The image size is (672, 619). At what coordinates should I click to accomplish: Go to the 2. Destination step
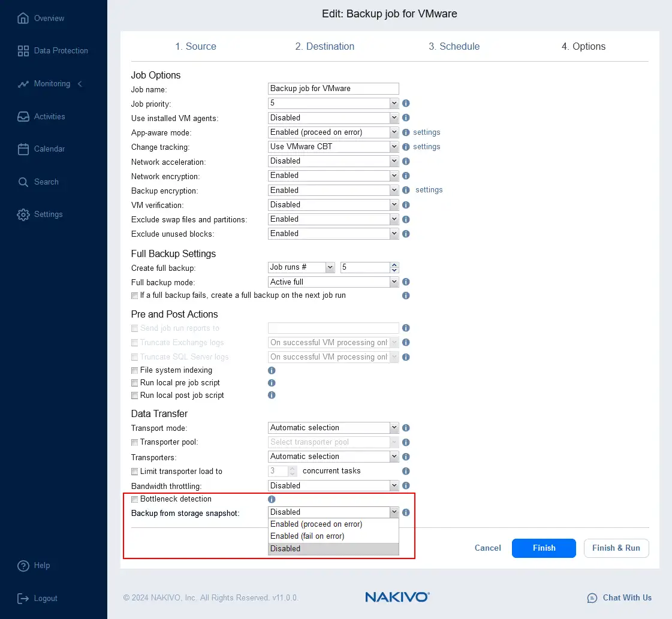(324, 46)
